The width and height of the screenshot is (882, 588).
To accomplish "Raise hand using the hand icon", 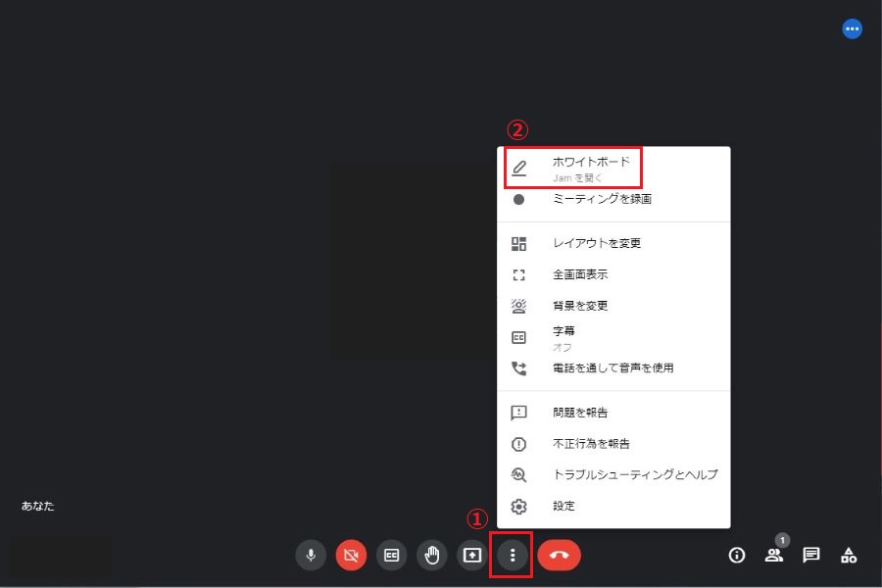I will click(432, 556).
